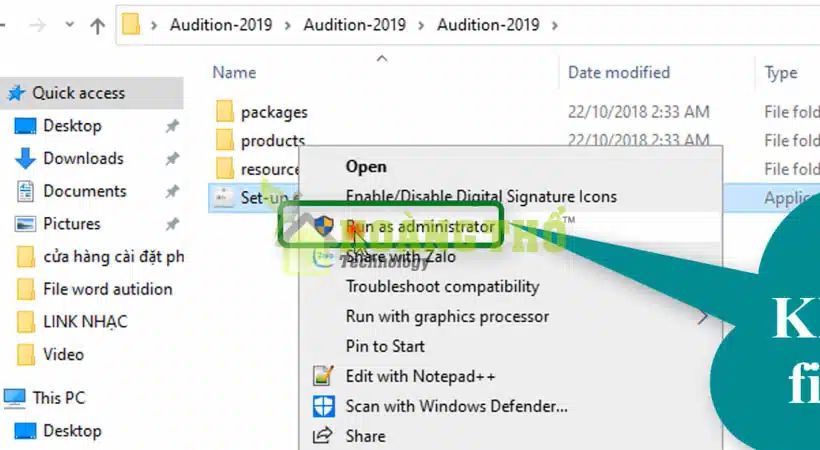
Task: Sort by Date modified column header
Action: pos(619,72)
